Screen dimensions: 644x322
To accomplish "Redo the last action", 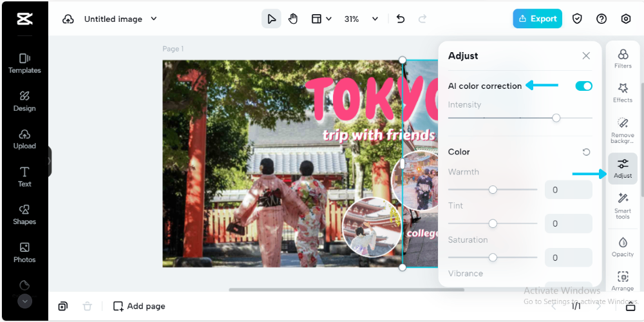I will click(x=422, y=19).
